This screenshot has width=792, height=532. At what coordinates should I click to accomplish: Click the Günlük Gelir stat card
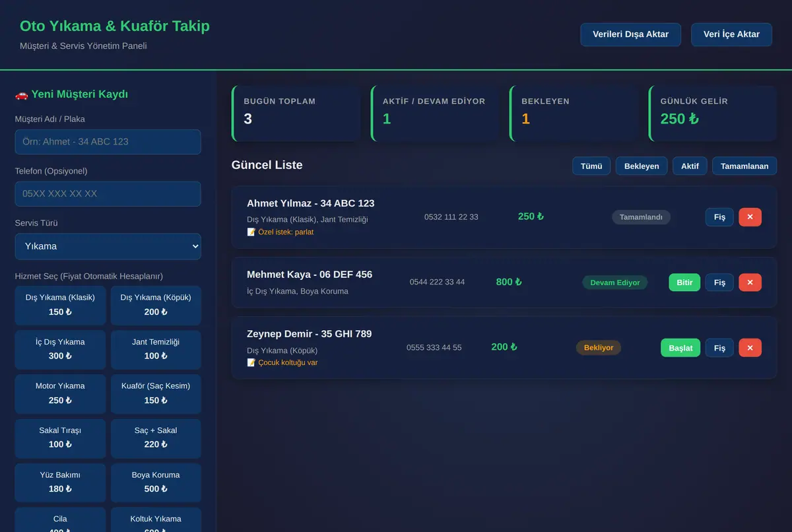pyautogui.click(x=712, y=113)
